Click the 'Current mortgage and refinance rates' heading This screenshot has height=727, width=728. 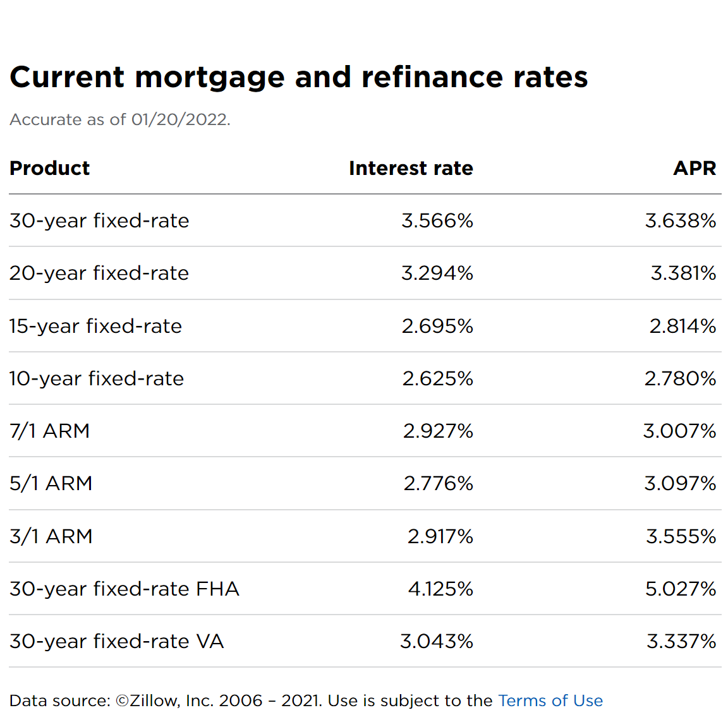pos(299,77)
